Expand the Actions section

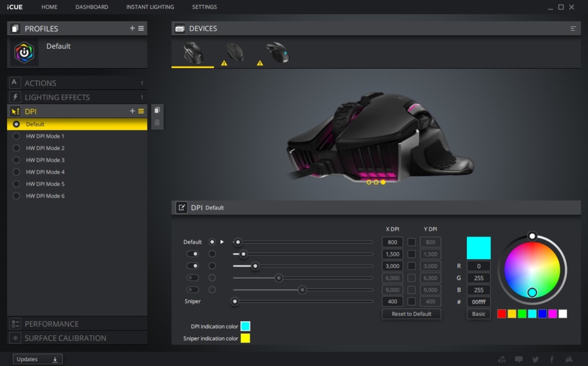tap(77, 83)
